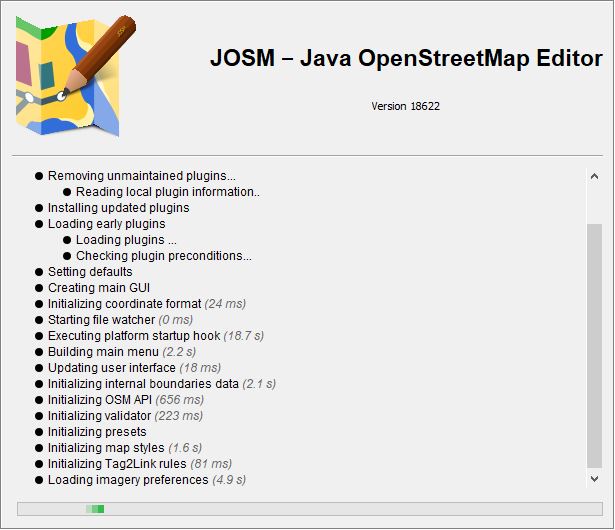615x530 pixels.
Task: Click the vertical scrollbar thumb
Action: 594,346
